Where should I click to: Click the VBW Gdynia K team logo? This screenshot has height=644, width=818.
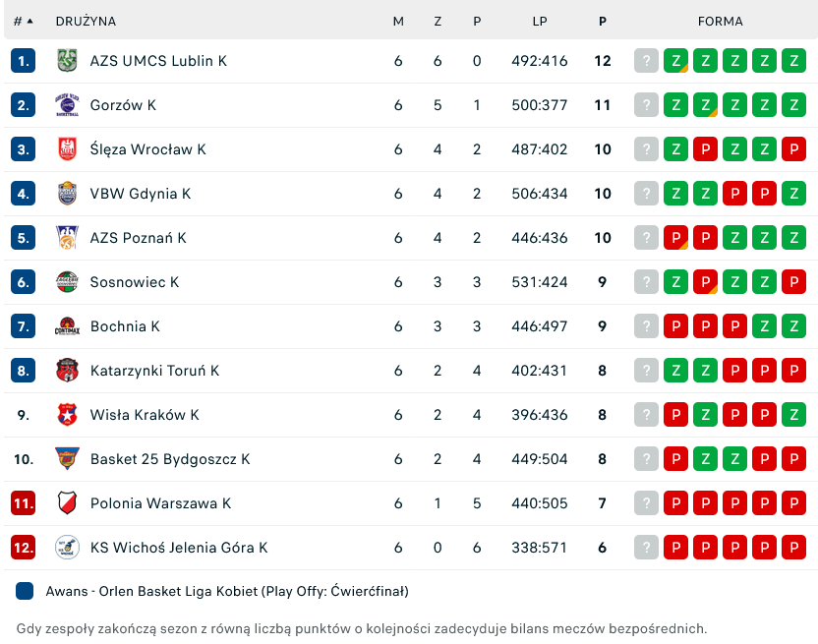[67, 194]
